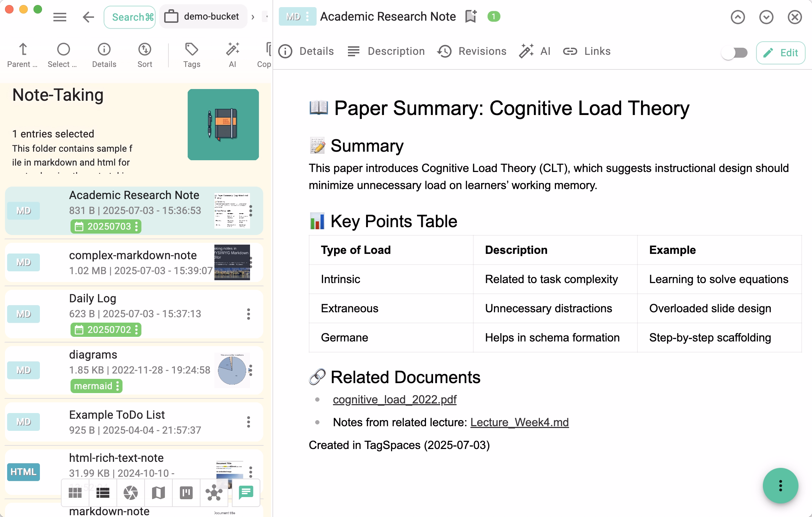The image size is (812, 517).
Task: Open the hamburger main menu
Action: click(x=59, y=17)
